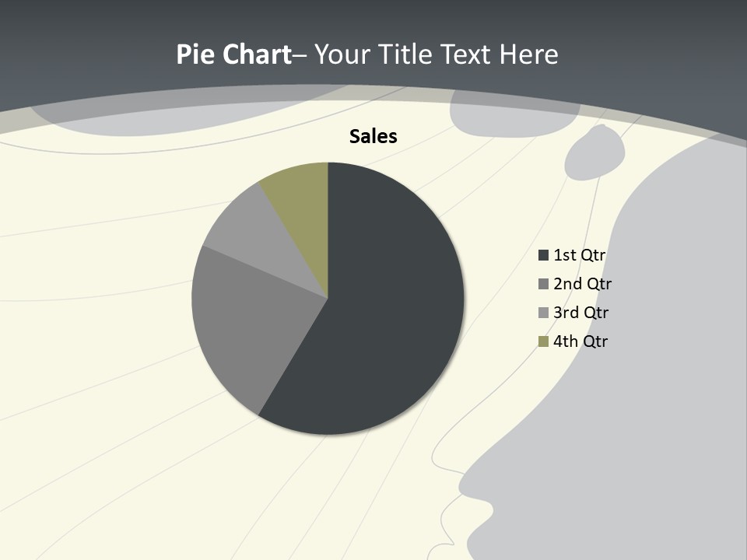
Task: Click the bold Pie Chart title text
Action: (x=234, y=54)
